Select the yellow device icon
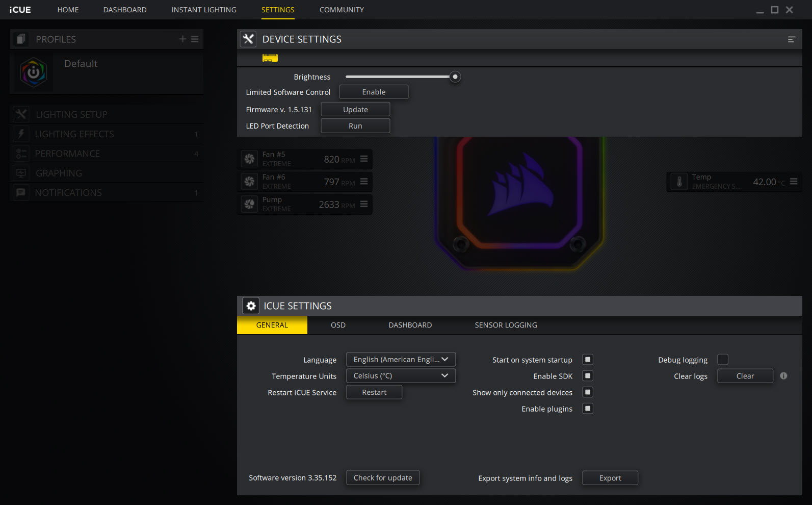The width and height of the screenshot is (812, 505). [270, 58]
